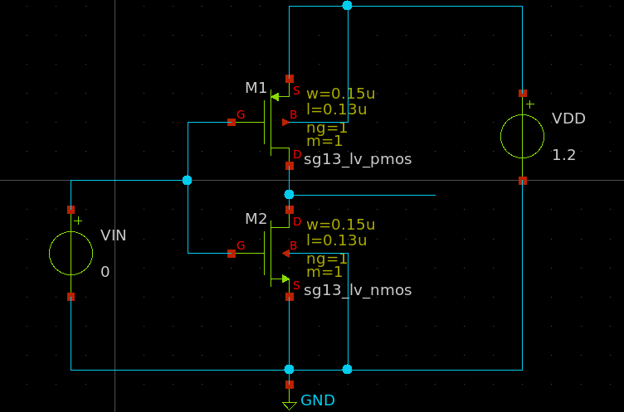The width and height of the screenshot is (624, 412).
Task: Select the GND ground symbol
Action: click(289, 399)
